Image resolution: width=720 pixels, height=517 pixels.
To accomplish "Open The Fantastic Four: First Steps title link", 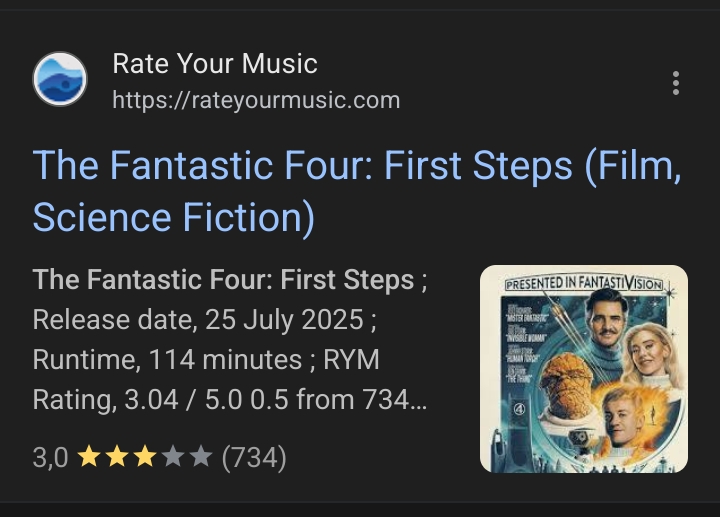I will click(356, 166).
